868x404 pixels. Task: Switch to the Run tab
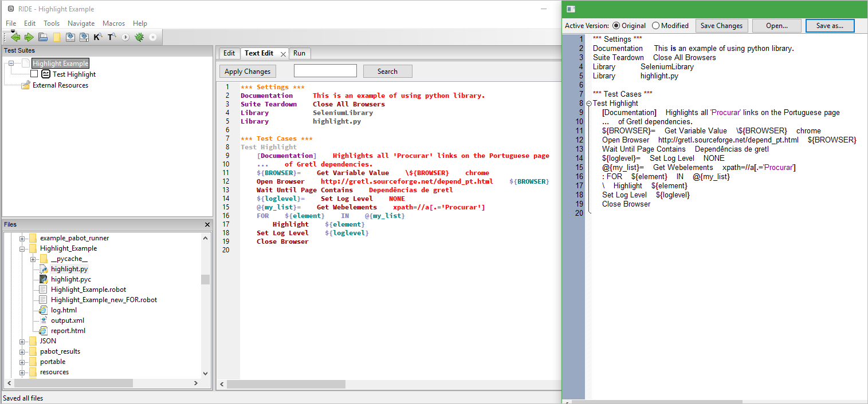click(x=300, y=53)
